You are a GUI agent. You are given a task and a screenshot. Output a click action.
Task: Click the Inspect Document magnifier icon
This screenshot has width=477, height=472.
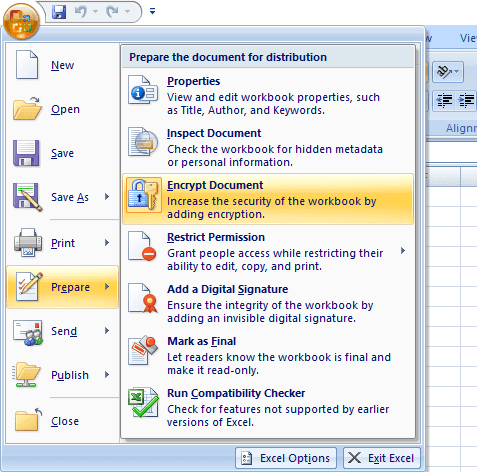(x=143, y=142)
